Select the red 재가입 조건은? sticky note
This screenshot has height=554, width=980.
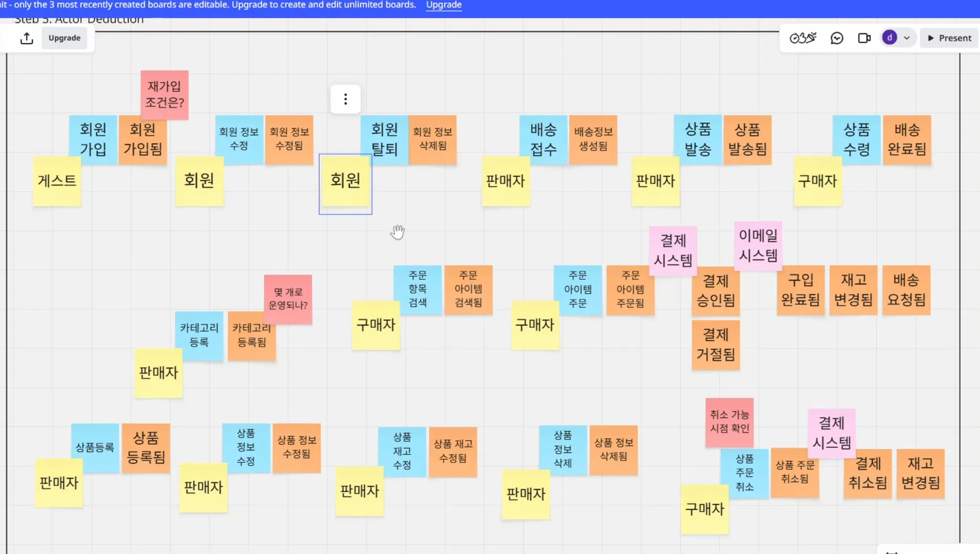(x=164, y=94)
